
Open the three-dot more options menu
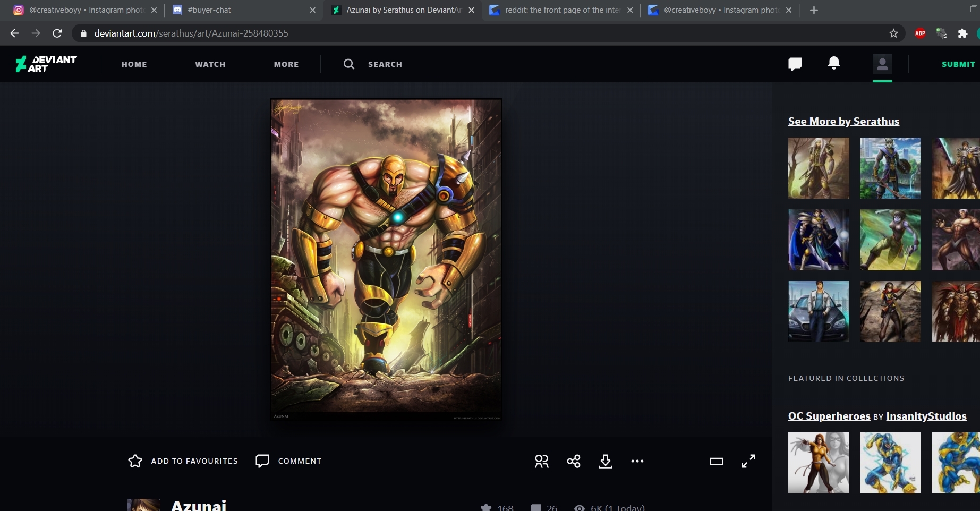(637, 461)
